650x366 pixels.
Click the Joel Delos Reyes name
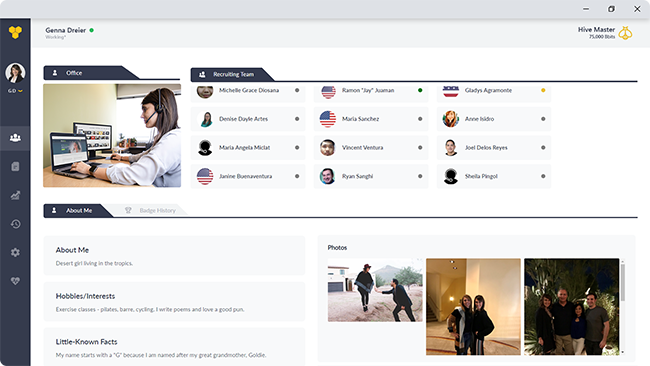(486, 148)
